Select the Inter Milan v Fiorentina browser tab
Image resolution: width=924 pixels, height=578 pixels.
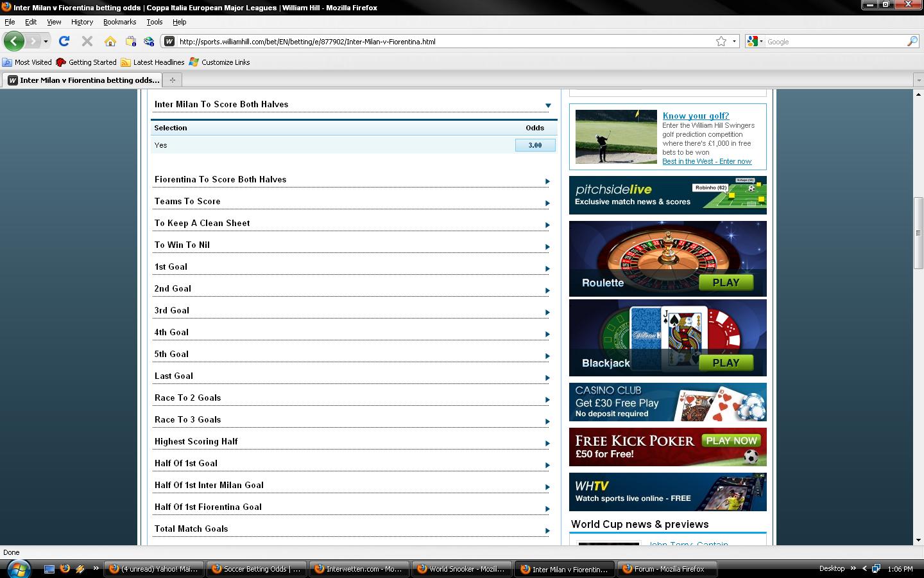82,80
